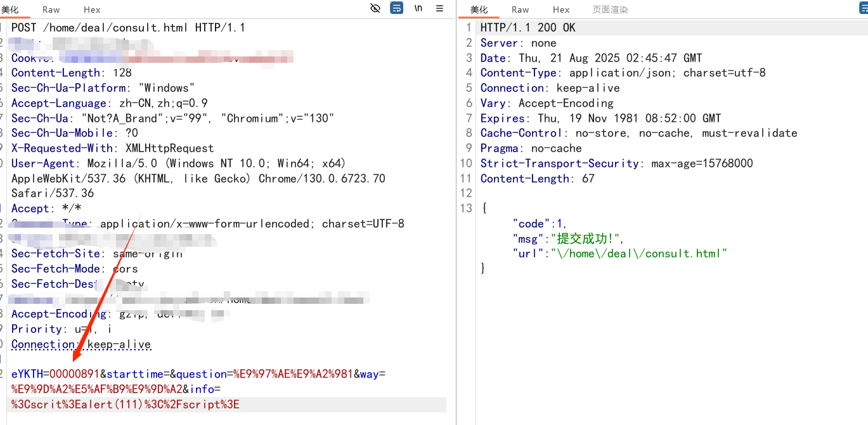This screenshot has width=868, height=425.
Task: Click the response's Connection: keep-alive header
Action: (550, 88)
